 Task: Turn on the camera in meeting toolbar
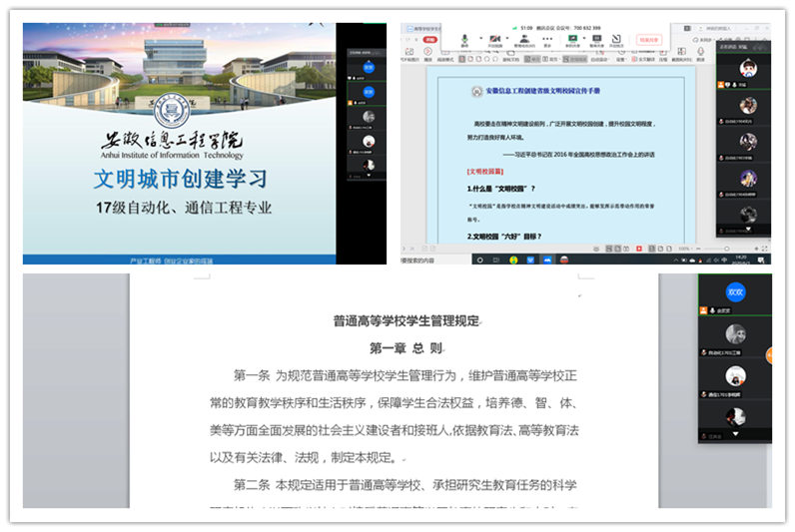pos(494,40)
